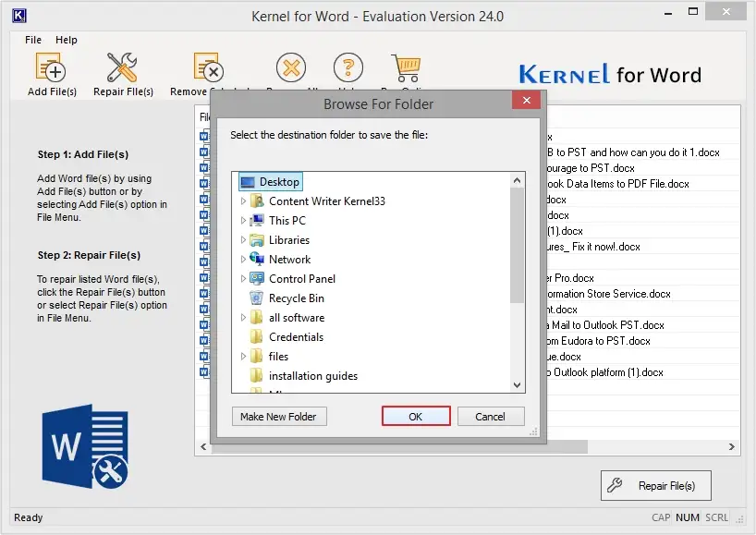This screenshot has height=535, width=756.
Task: Expand the Content Writer Kernel33 node
Action: 243,201
